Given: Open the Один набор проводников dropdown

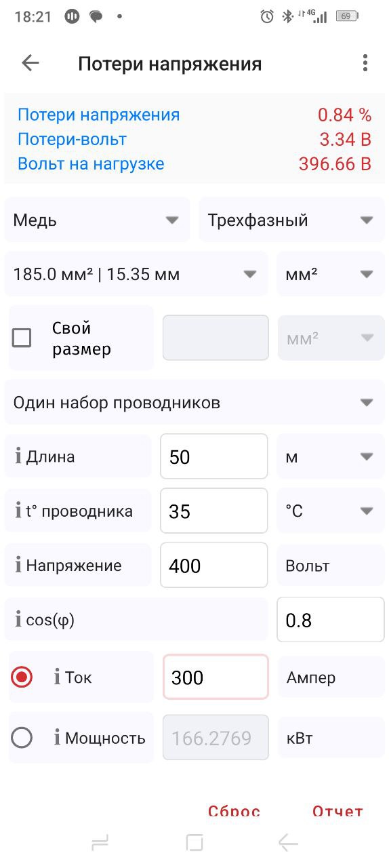Looking at the screenshot, I should (x=194, y=402).
